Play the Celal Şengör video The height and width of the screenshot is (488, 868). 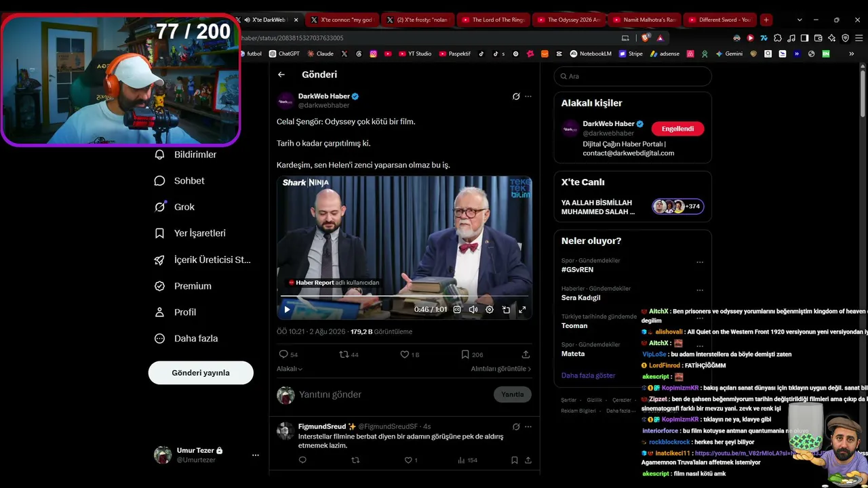(287, 310)
